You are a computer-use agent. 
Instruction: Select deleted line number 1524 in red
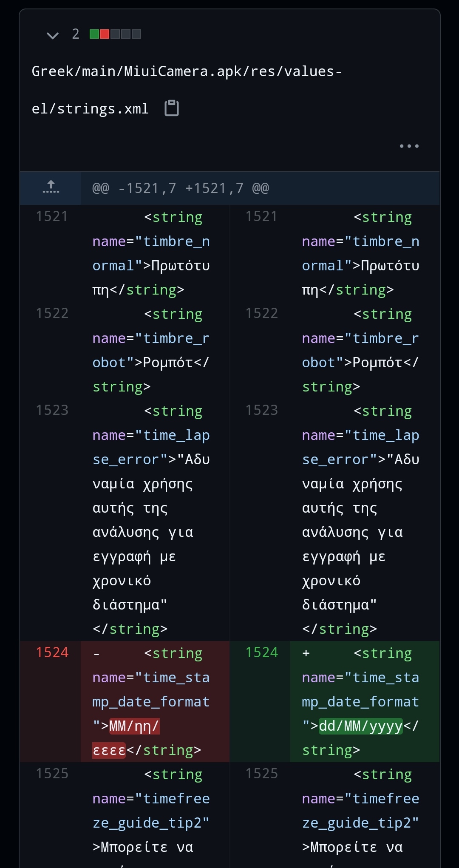(x=52, y=652)
